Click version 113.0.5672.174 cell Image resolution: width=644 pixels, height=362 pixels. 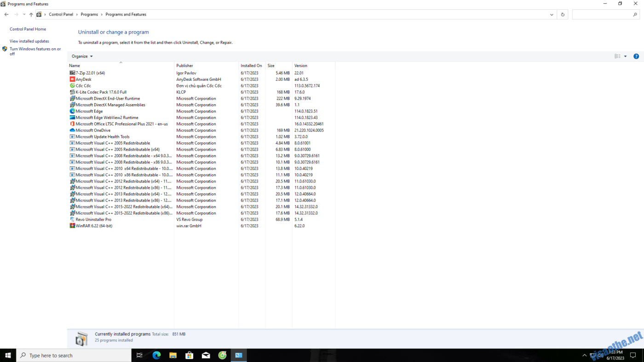tap(307, 86)
